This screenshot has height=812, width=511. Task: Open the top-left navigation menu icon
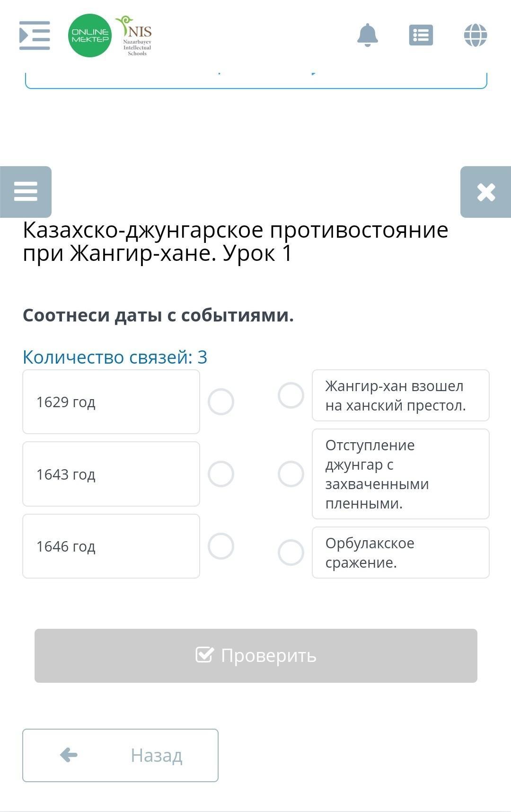[x=35, y=36]
